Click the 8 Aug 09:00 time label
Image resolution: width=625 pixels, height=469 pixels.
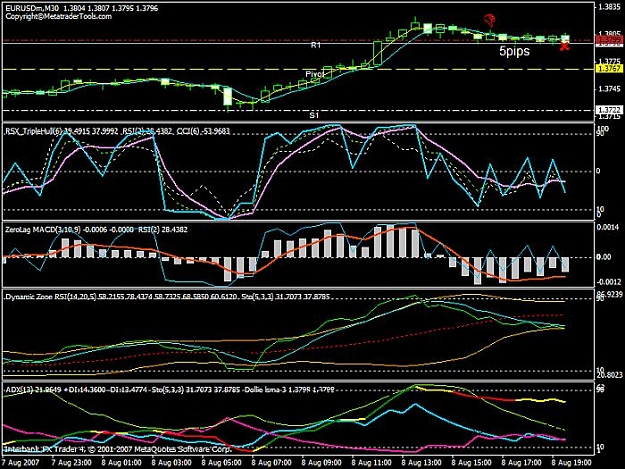tap(321, 463)
